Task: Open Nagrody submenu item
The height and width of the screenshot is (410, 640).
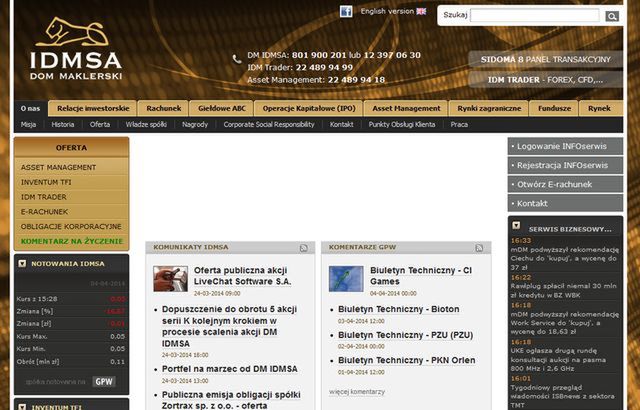Action: click(x=195, y=124)
